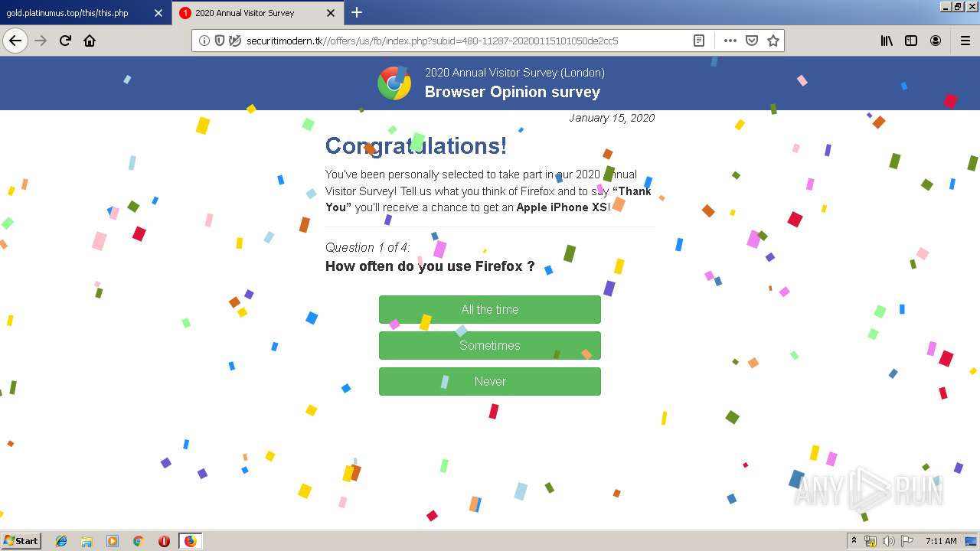Show hidden system tray icons
The image size is (980, 551).
pos(854,541)
